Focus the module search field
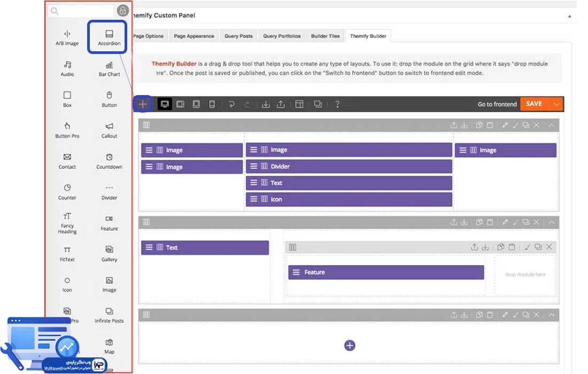588x374 pixels. click(80, 11)
